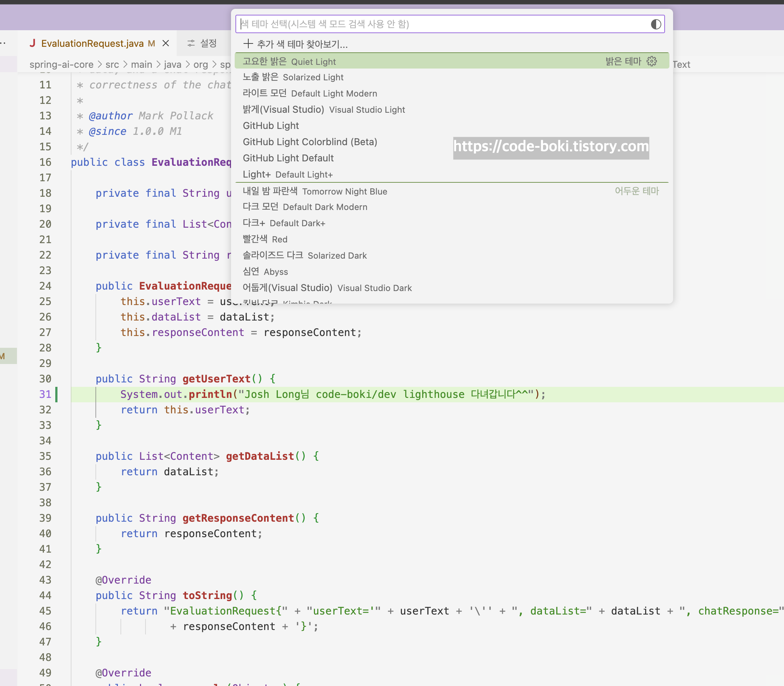Choose the GitHub Light theme
The image size is (784, 686).
(x=271, y=126)
